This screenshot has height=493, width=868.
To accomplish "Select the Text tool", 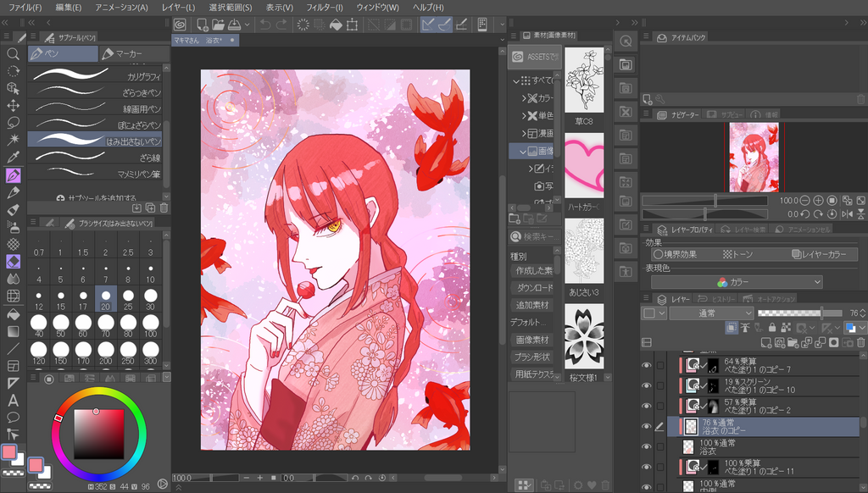I will pyautogui.click(x=13, y=400).
